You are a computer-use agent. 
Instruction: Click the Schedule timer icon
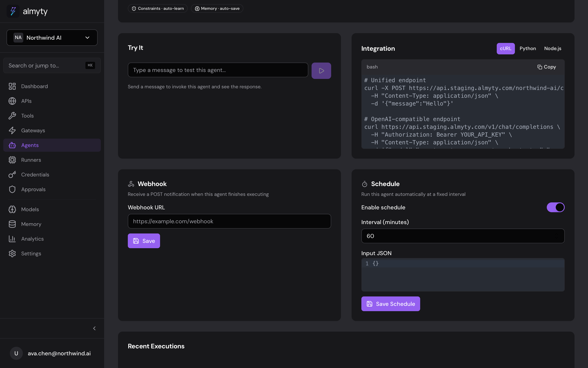[x=364, y=184]
